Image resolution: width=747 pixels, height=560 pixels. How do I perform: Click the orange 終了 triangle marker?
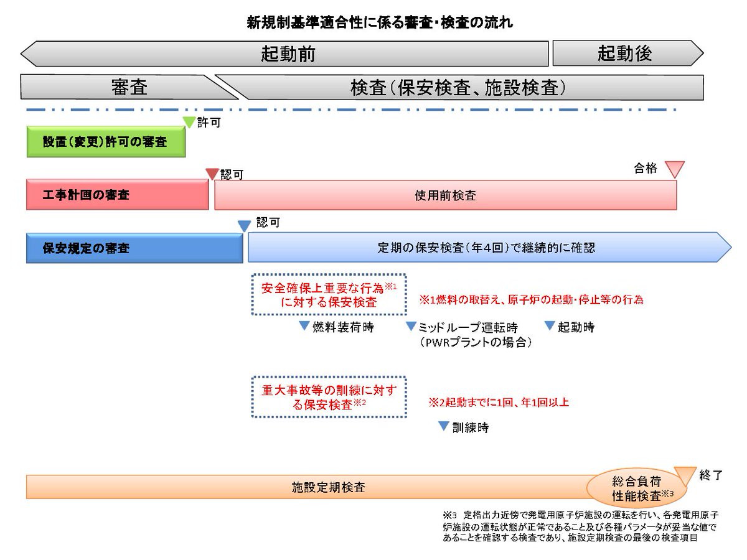pos(685,476)
